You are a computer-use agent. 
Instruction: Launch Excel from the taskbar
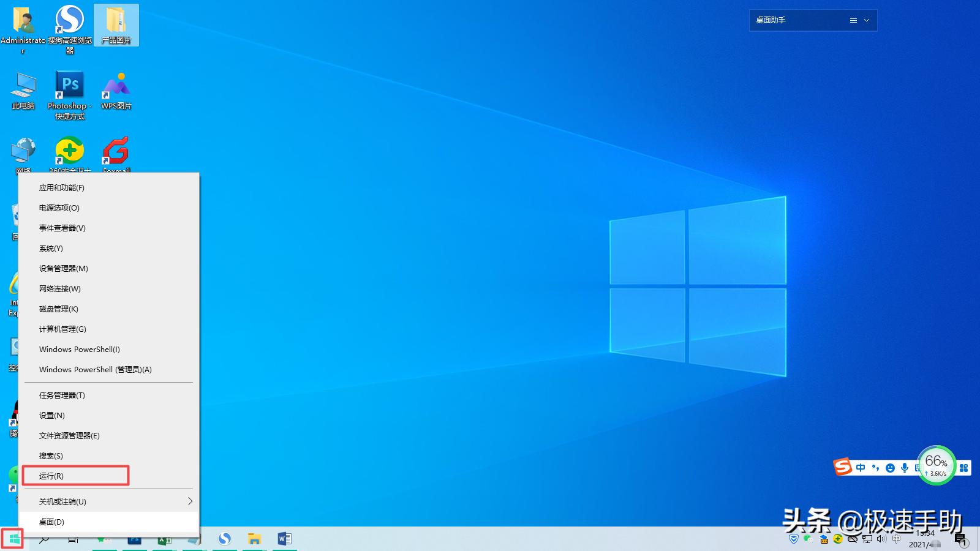(x=164, y=539)
